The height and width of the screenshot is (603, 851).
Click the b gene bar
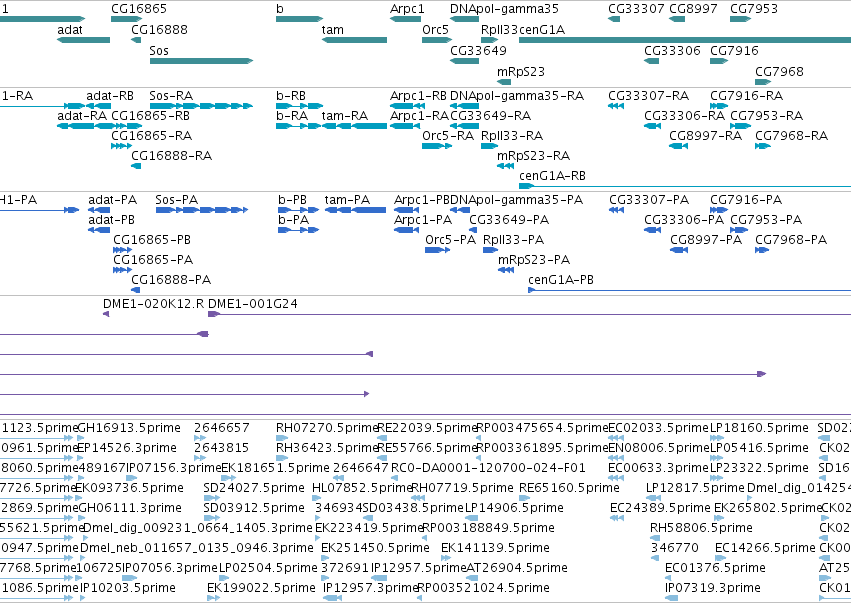click(300, 19)
